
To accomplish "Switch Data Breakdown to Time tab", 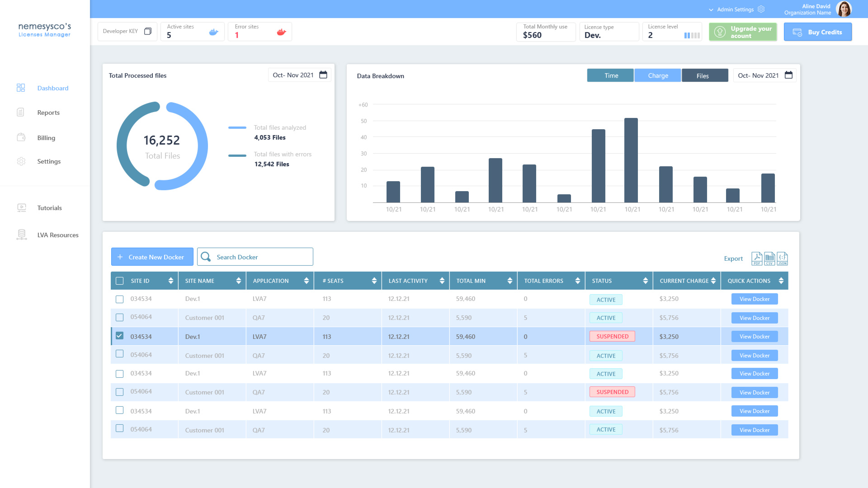I will [610, 75].
